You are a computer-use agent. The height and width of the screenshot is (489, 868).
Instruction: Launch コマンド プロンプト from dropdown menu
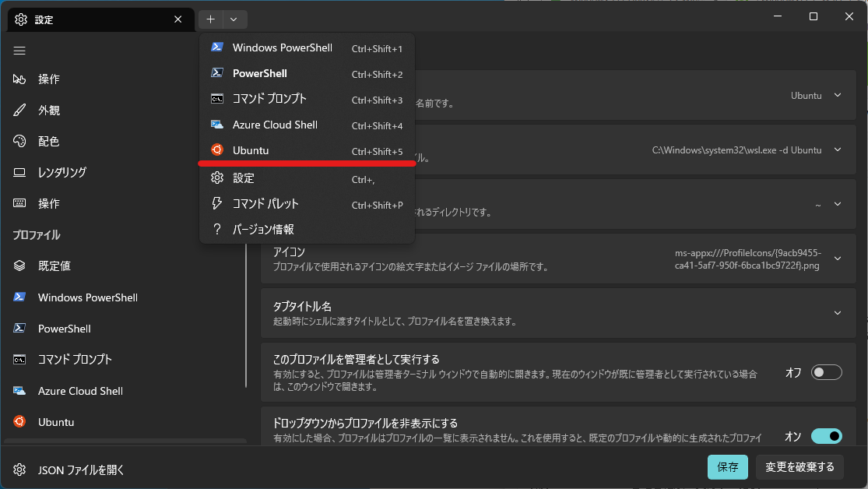click(307, 99)
